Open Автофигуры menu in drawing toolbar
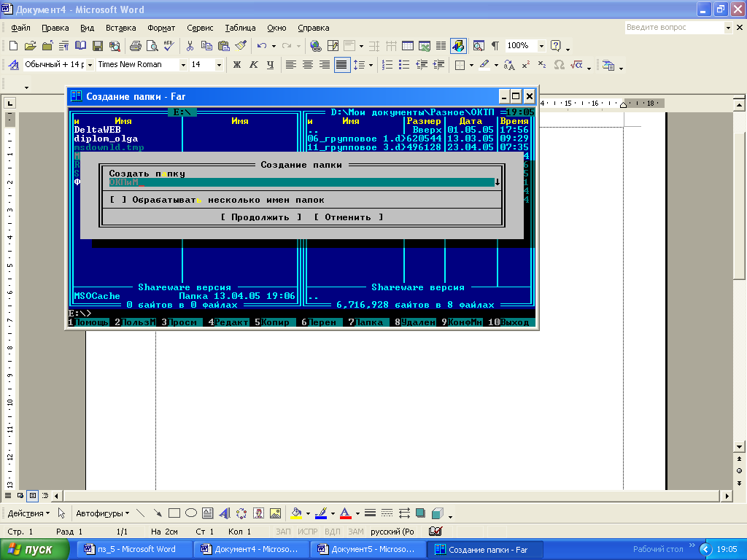 point(102,513)
